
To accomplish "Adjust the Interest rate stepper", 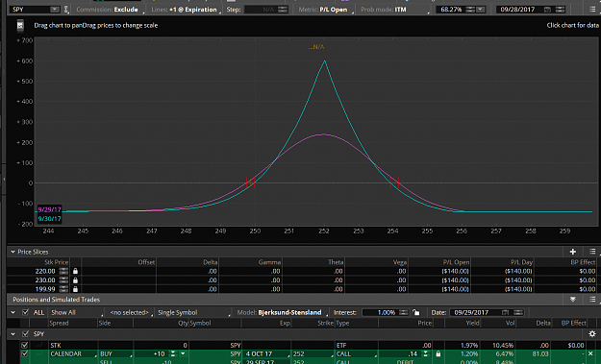I will pos(403,312).
